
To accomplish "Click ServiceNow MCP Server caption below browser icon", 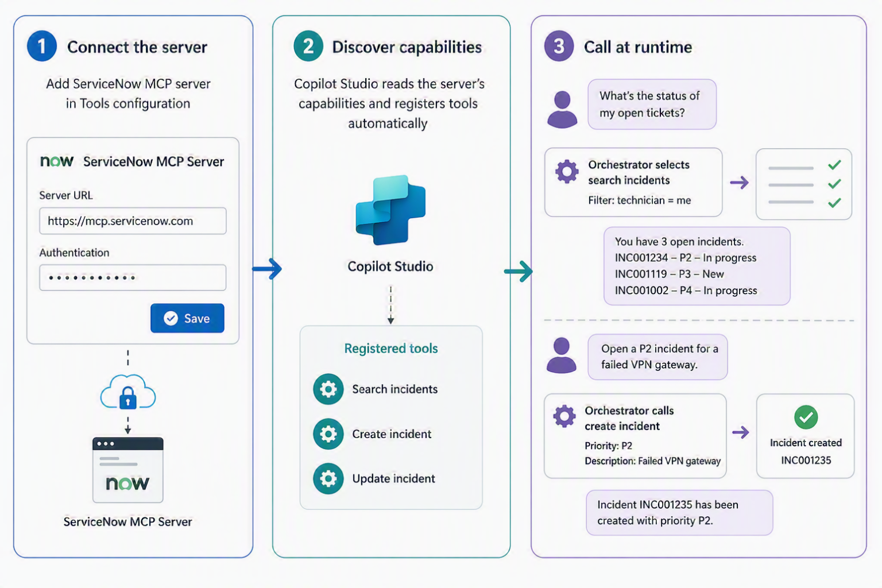I will coord(128,522).
